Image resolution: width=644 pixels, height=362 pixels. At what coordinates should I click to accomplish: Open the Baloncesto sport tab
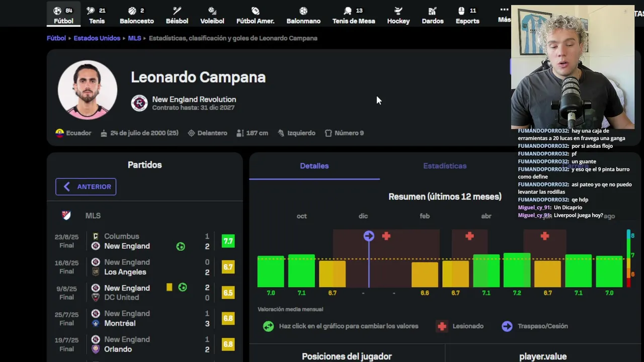(x=136, y=16)
